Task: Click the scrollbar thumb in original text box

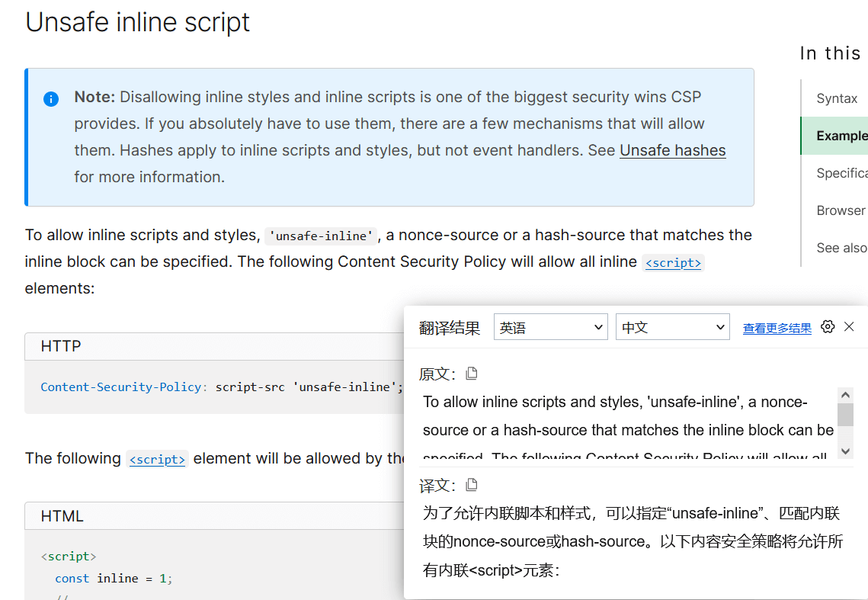Action: pos(845,415)
